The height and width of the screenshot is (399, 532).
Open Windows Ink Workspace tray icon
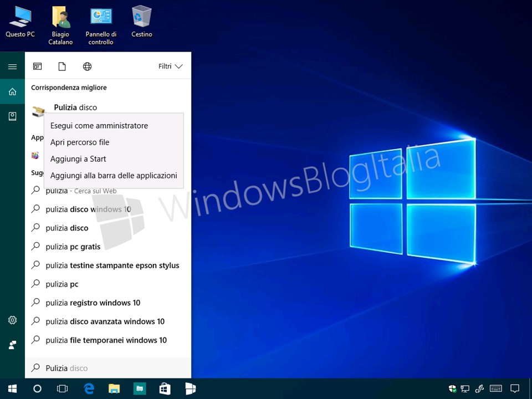pos(479,389)
